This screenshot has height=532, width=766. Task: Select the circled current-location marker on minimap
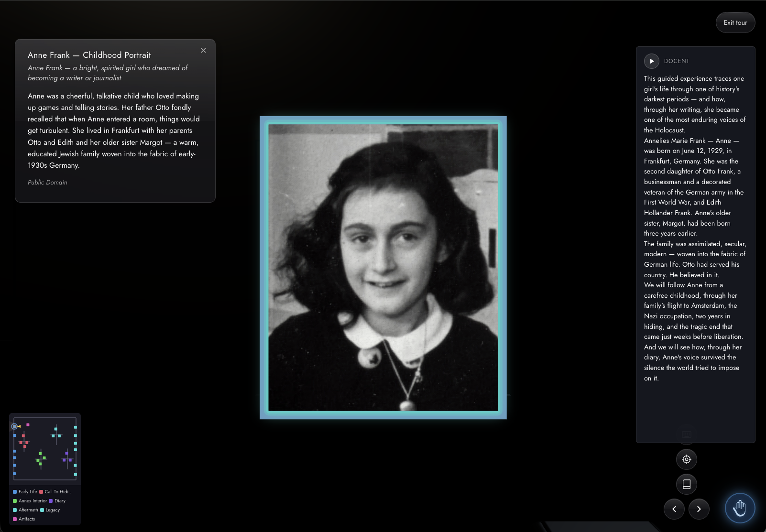pos(14,426)
